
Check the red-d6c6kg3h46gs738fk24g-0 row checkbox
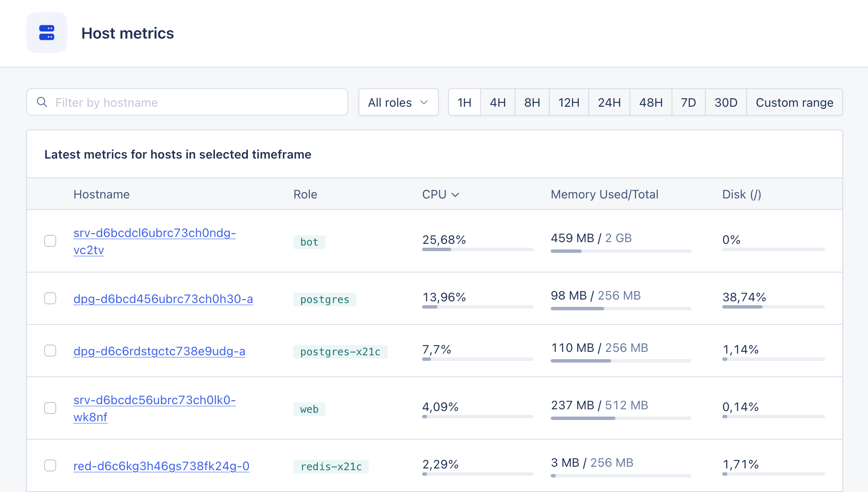pyautogui.click(x=50, y=465)
